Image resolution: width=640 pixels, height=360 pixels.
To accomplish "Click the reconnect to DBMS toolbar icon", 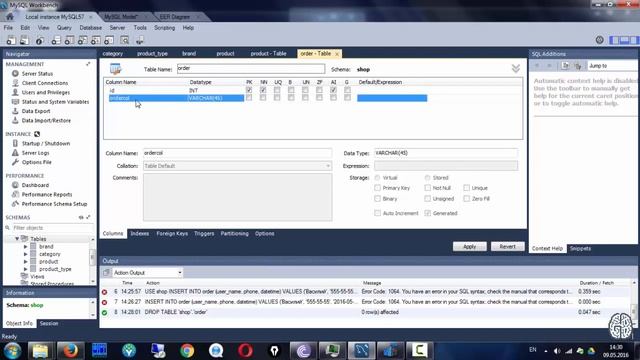I will click(140, 40).
